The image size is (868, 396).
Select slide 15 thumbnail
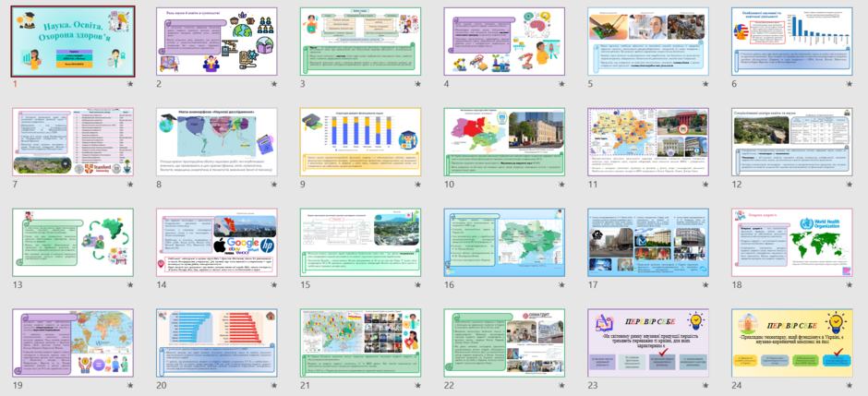click(360, 243)
